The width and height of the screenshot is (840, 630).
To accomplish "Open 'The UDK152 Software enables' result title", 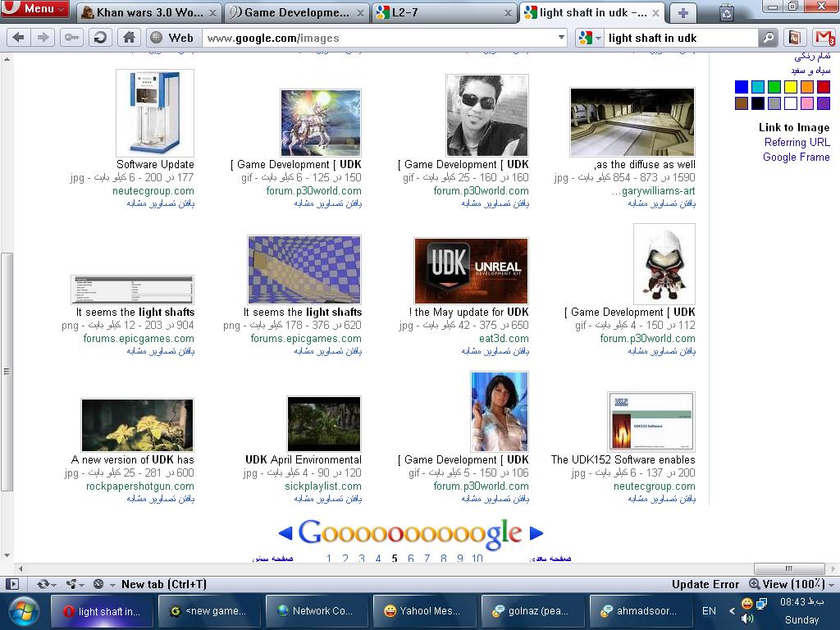I will click(623, 459).
